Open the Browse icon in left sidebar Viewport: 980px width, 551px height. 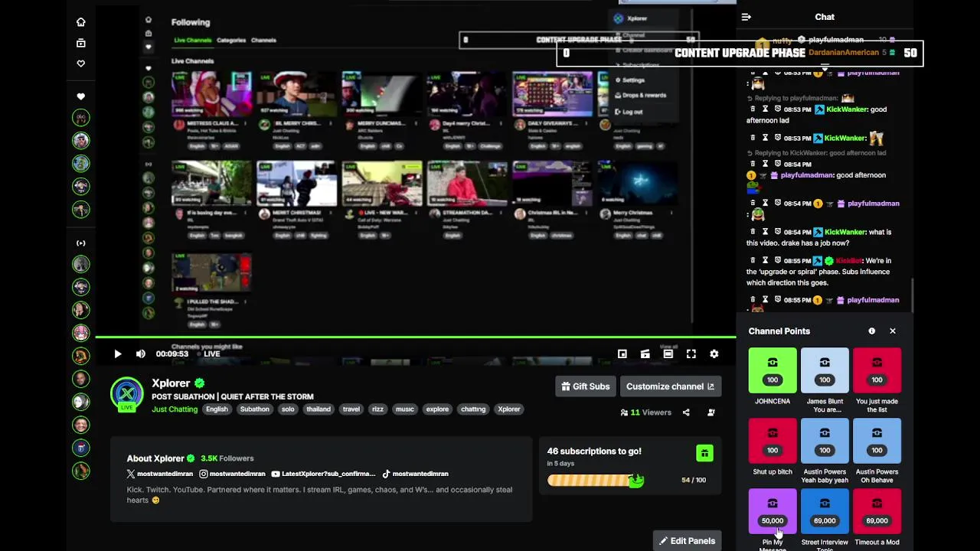click(x=81, y=44)
